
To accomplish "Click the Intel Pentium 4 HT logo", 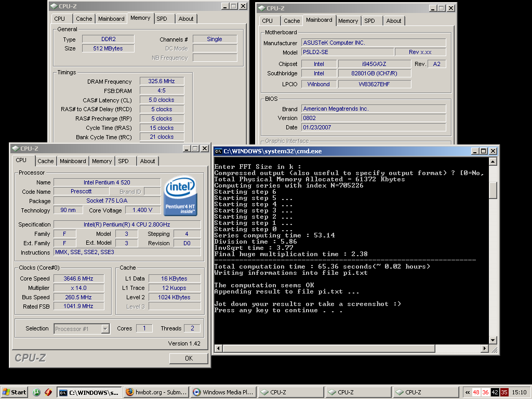I will (x=180, y=195).
